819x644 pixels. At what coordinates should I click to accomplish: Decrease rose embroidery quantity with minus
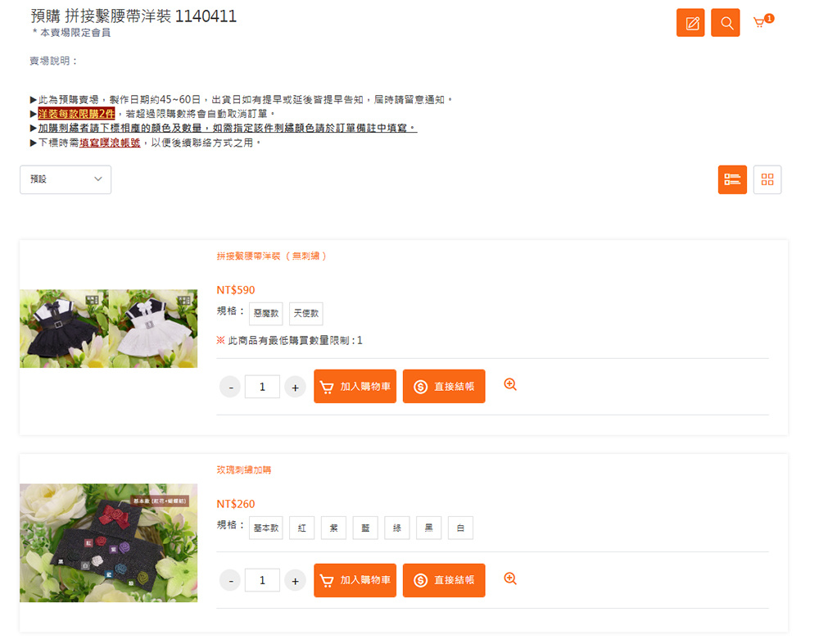click(230, 581)
